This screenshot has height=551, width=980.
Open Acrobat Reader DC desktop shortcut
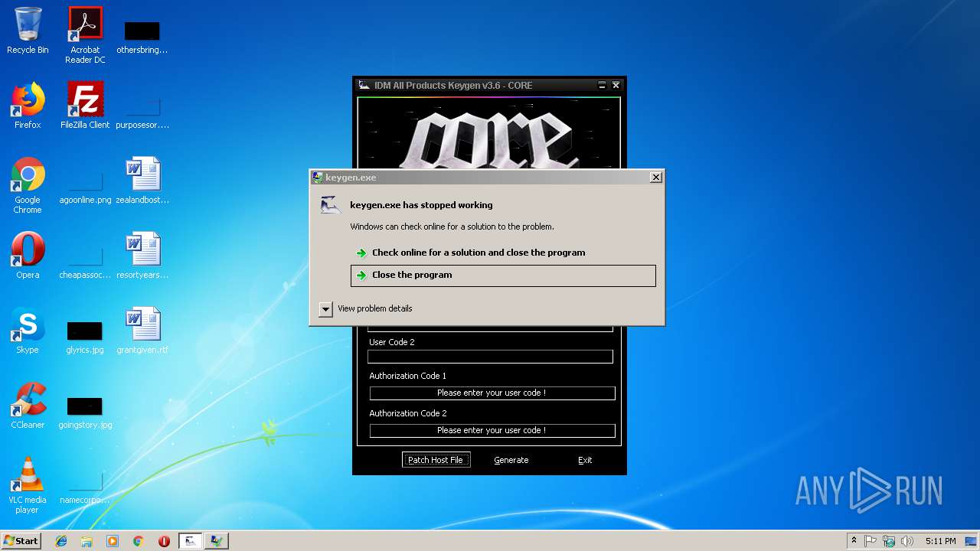pos(85,35)
